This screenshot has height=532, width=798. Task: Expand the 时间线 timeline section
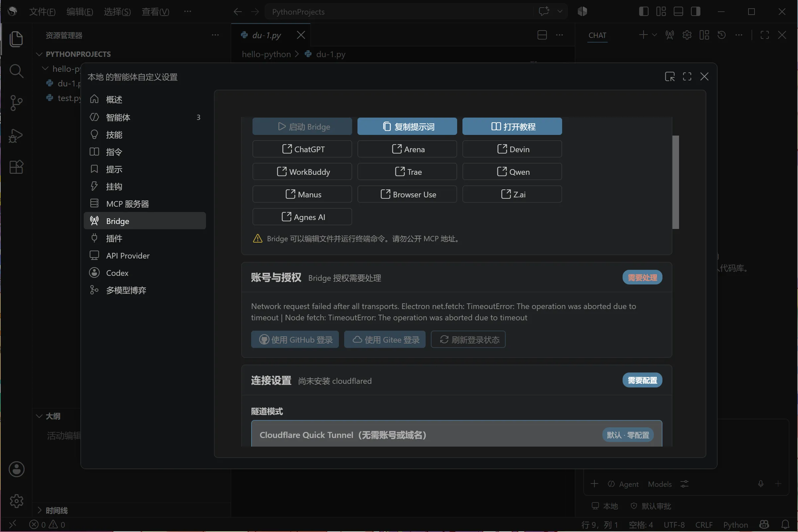pos(39,510)
